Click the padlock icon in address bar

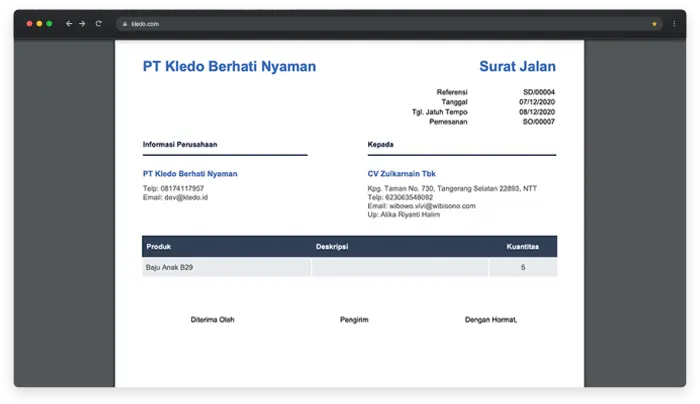point(125,24)
